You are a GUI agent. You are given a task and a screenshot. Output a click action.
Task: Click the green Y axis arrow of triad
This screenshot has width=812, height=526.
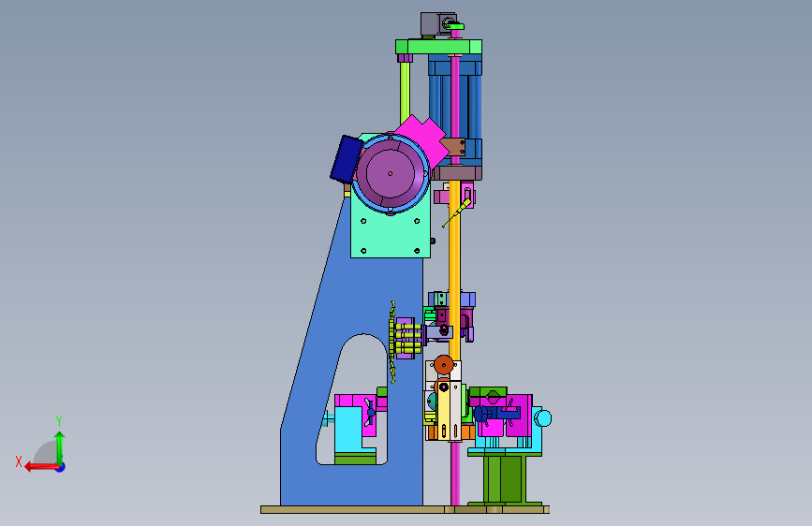[60, 447]
